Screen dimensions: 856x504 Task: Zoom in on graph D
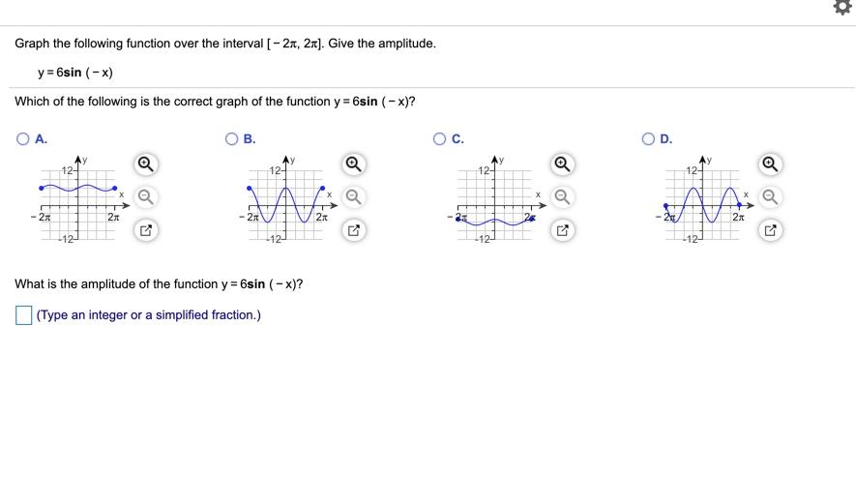[770, 164]
